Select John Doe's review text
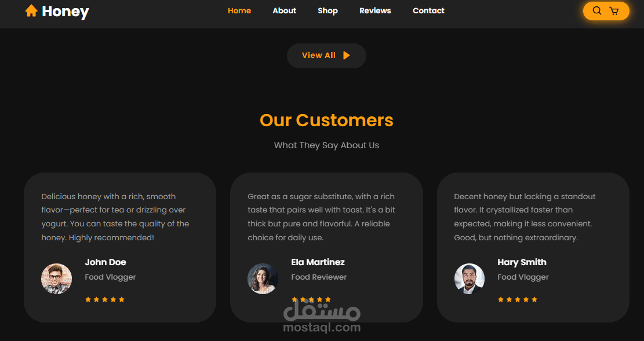The image size is (644, 341). click(115, 217)
